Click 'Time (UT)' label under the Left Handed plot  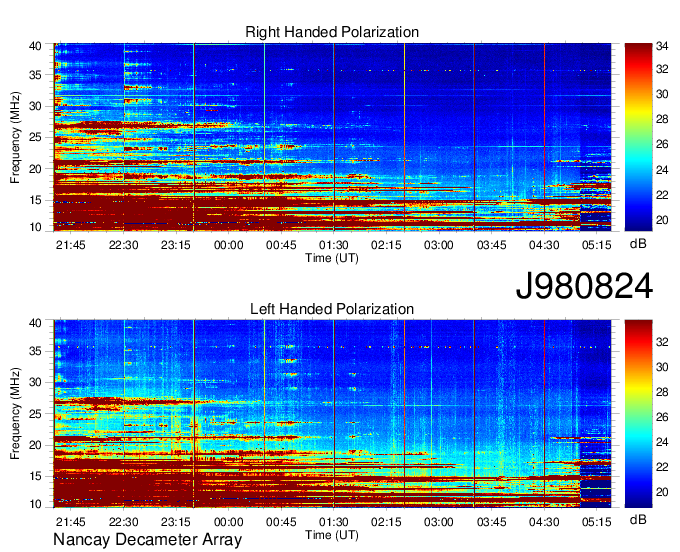[332, 535]
